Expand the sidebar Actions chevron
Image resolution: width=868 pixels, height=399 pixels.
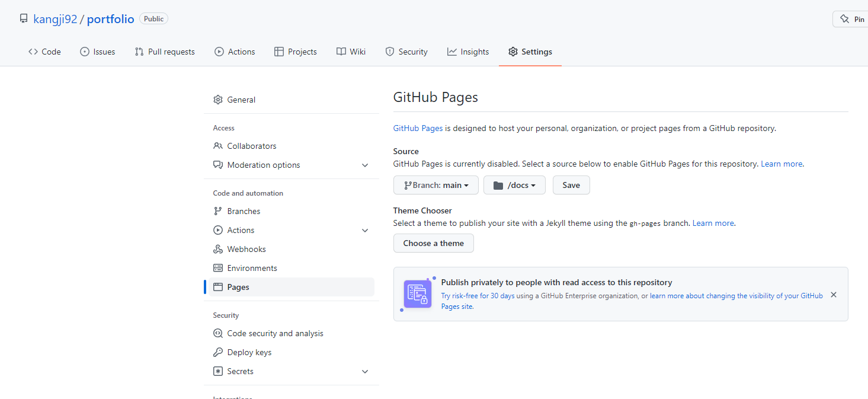coord(365,230)
